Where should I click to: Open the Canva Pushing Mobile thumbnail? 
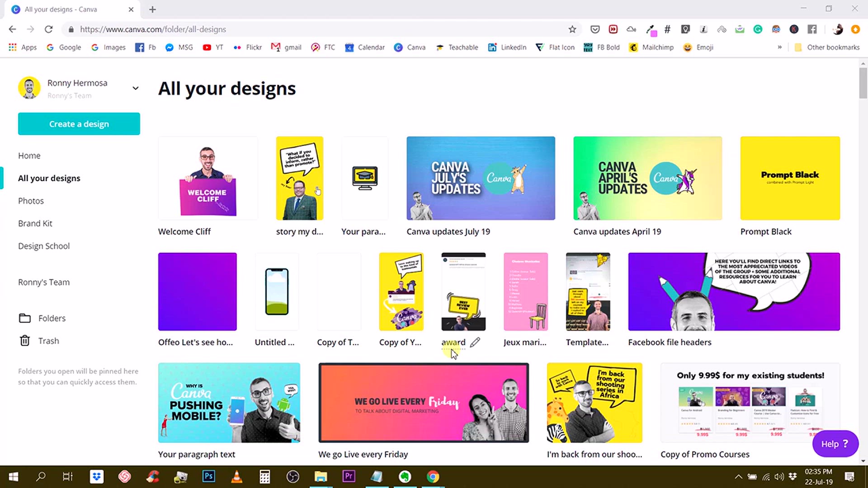click(x=229, y=403)
